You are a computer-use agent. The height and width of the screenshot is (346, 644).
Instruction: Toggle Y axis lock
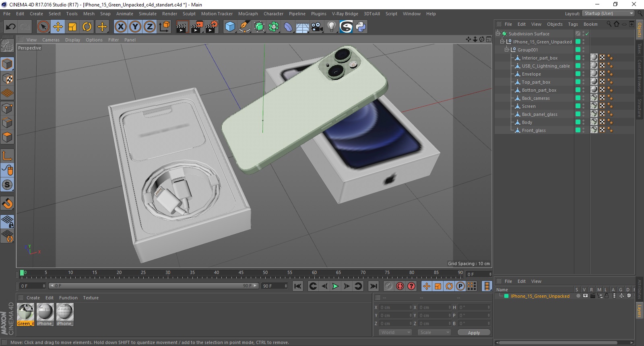tap(135, 27)
